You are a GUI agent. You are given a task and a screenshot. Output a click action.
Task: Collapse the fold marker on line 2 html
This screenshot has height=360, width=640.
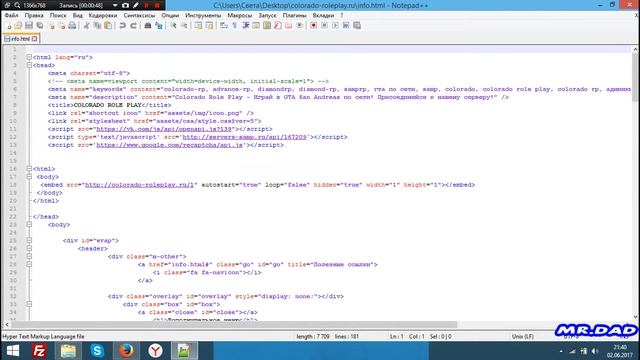[x=29, y=58]
